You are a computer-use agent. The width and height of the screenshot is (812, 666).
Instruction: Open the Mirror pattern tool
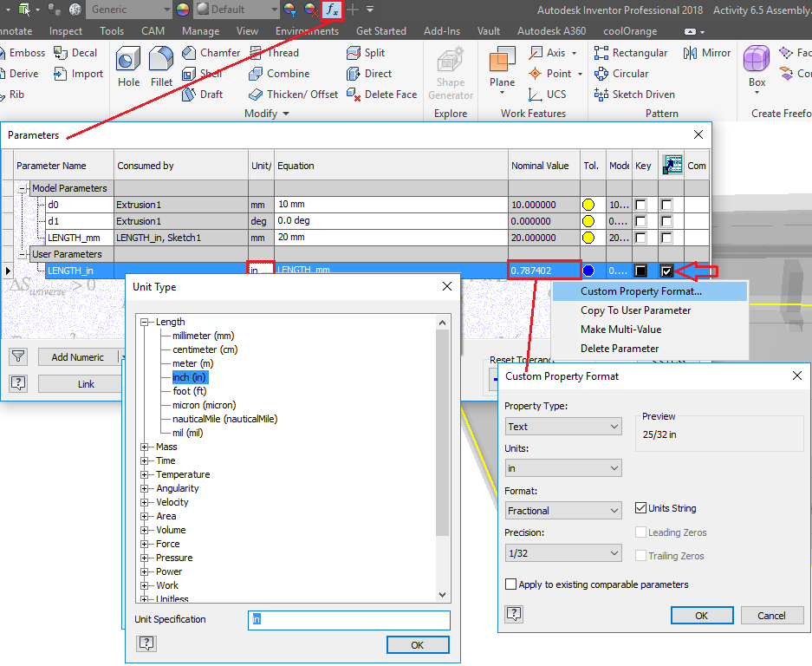[x=706, y=52]
